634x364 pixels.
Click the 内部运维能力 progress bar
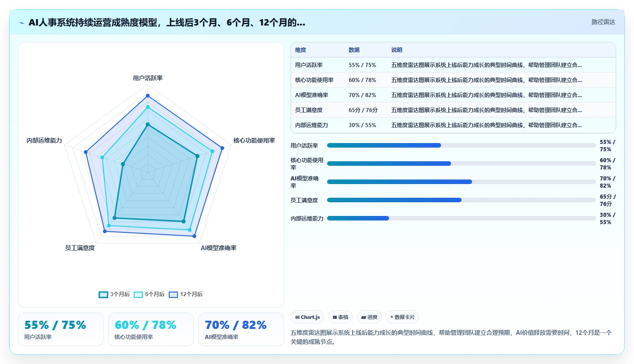462,218
